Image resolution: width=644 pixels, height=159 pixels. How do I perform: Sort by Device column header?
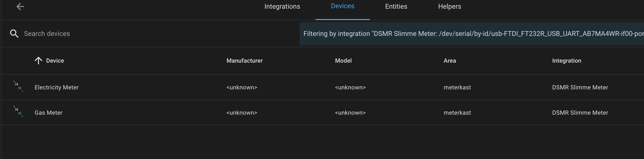point(55,61)
